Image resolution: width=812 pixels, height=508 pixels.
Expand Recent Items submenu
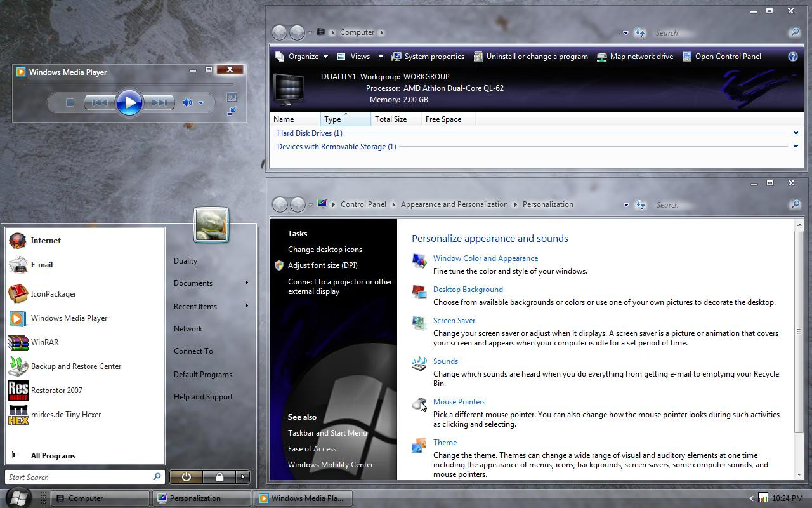tap(211, 307)
